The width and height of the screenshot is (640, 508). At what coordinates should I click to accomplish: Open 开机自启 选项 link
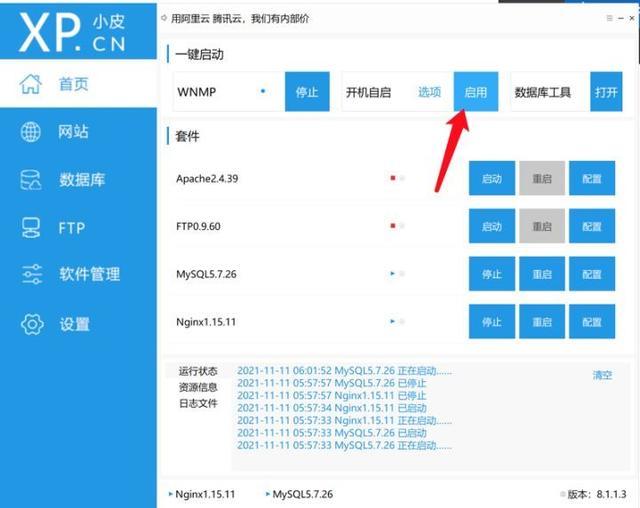click(x=429, y=92)
